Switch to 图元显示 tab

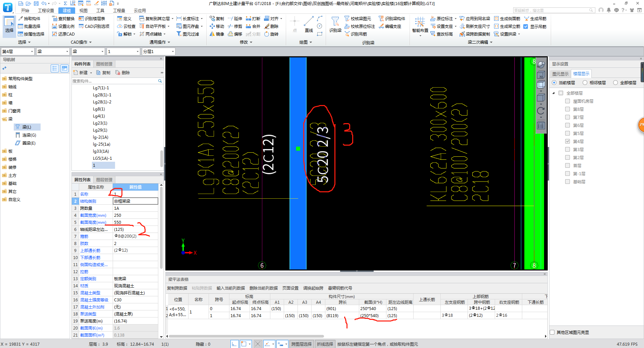pyautogui.click(x=560, y=74)
